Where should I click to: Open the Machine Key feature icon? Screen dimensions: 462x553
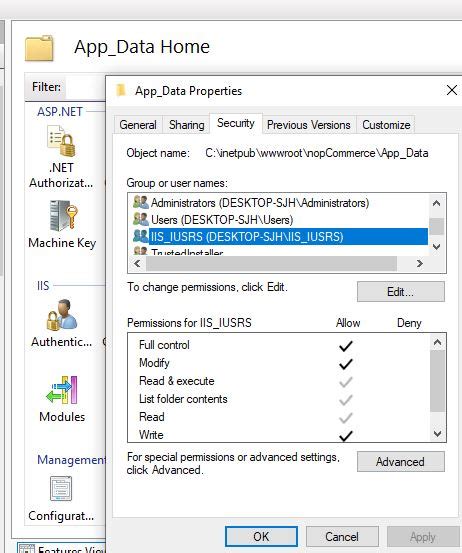(63, 216)
